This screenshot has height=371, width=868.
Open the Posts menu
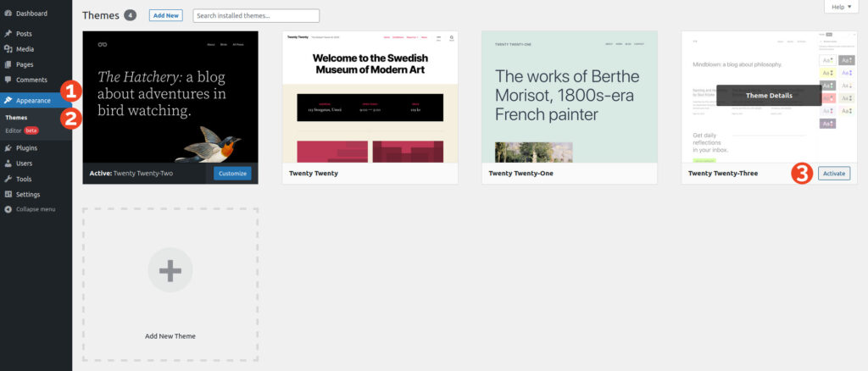point(36,34)
